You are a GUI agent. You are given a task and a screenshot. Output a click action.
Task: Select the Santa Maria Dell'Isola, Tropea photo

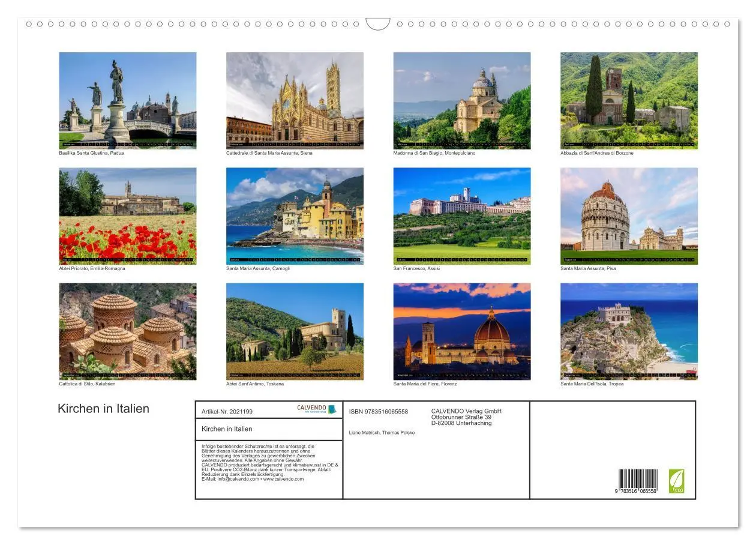pos(629,331)
